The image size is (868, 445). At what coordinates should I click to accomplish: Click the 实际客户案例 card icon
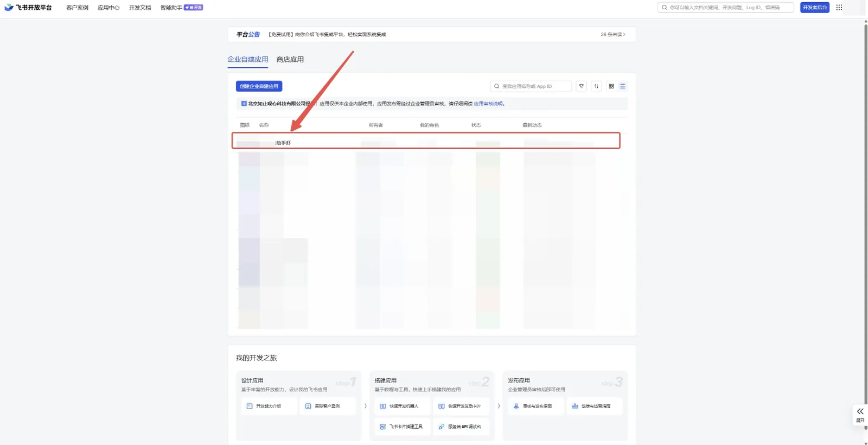point(308,406)
